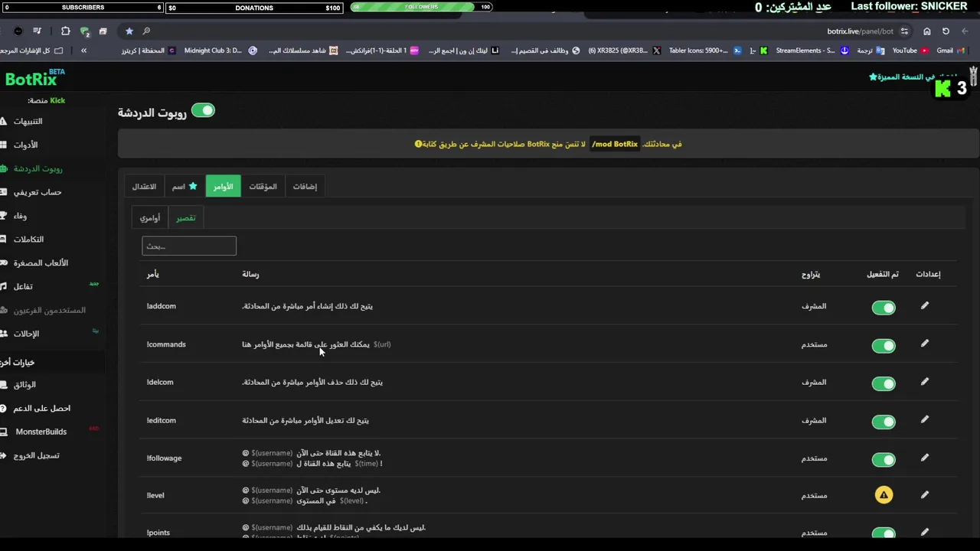Click the star icon in the اسم tab
980x551 pixels.
pyautogui.click(x=193, y=186)
